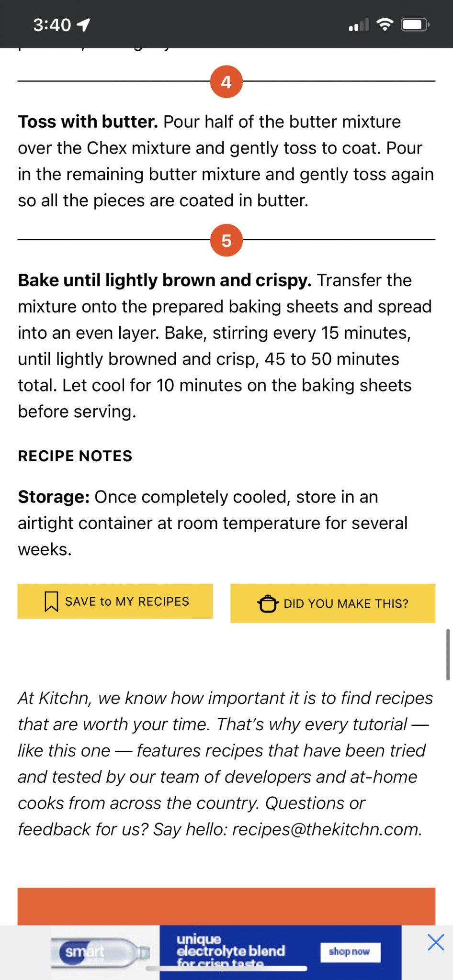Tap the step 4 number badge
Viewport: 453px width, 980px height.
[226, 82]
